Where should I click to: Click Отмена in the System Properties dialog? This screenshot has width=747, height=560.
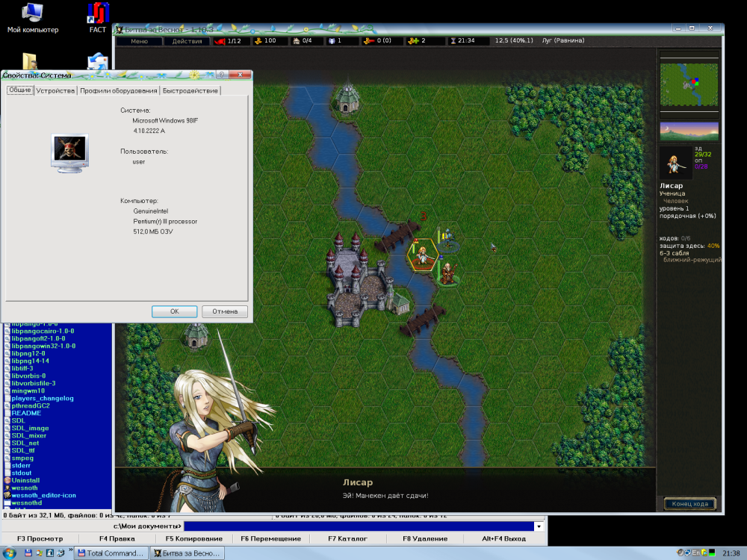(x=225, y=311)
